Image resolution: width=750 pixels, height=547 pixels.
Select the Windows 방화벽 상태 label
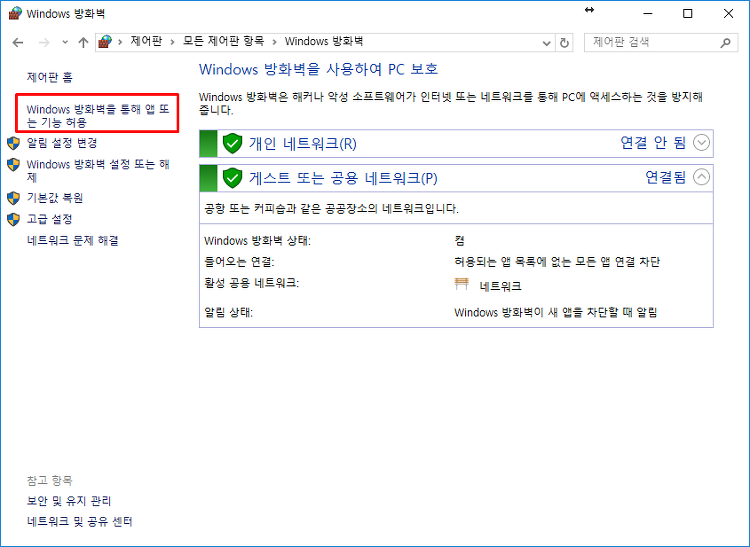[x=257, y=241]
